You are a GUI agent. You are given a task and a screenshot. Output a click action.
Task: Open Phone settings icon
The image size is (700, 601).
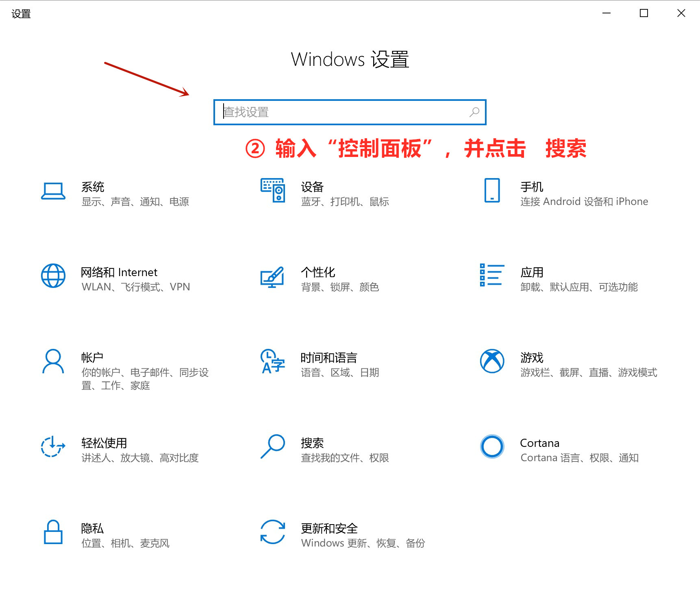pos(492,190)
